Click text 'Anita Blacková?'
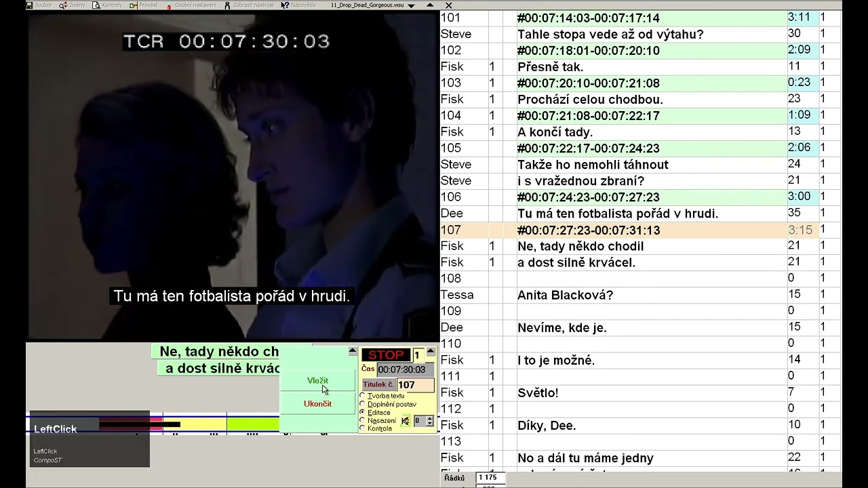This screenshot has height=488, width=868. tap(565, 295)
